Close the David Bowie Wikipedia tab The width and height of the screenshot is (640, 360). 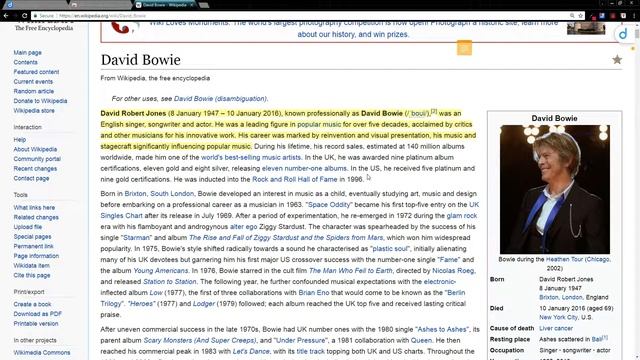pos(191,5)
